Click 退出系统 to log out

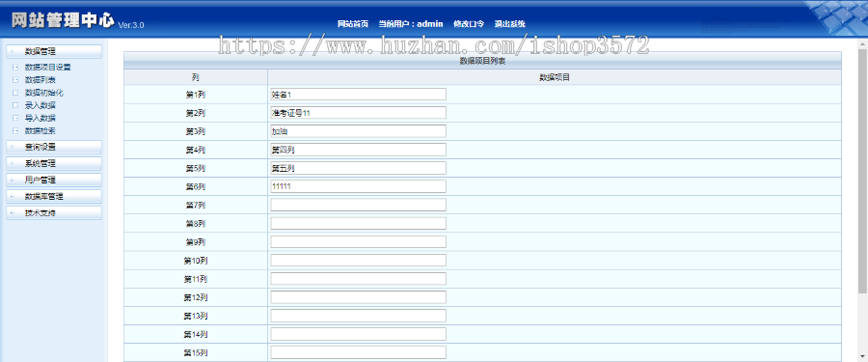pos(510,24)
